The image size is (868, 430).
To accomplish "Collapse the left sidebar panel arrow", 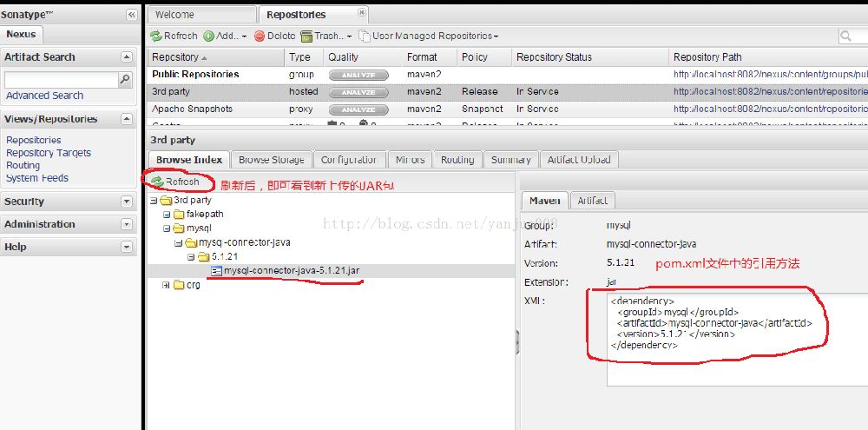I will point(131,15).
